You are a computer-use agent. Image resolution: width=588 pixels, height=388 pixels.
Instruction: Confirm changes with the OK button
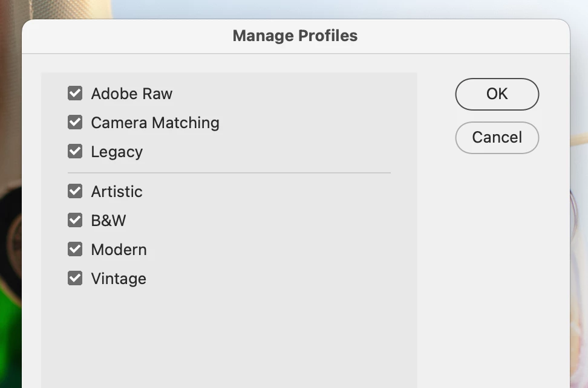[x=497, y=94]
